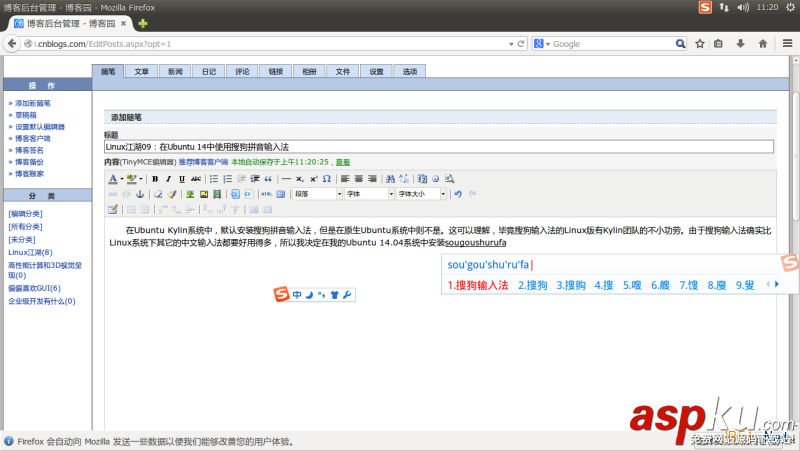Screen dimensions: 800x451
Task: Click the post title input field
Action: click(439, 147)
